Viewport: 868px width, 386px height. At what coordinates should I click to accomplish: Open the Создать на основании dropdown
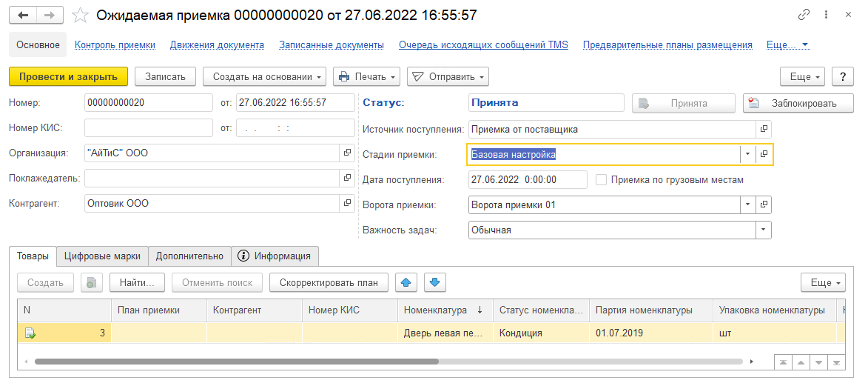coord(265,77)
